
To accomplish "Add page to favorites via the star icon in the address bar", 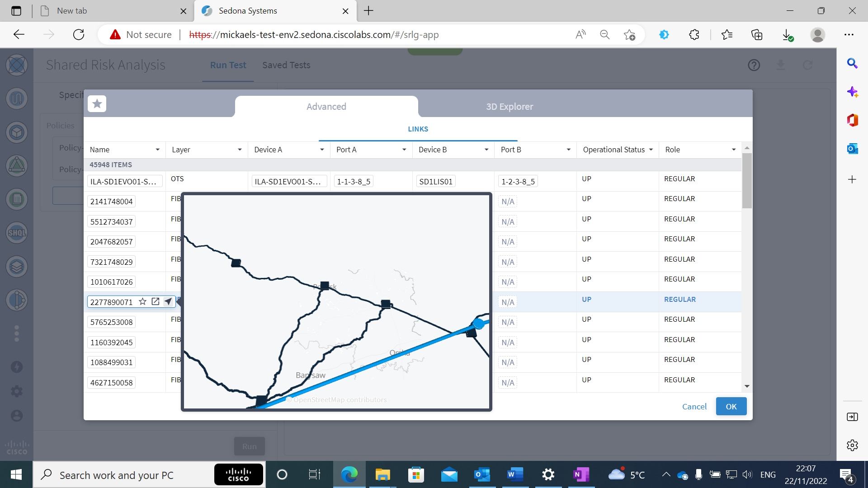I will point(629,35).
